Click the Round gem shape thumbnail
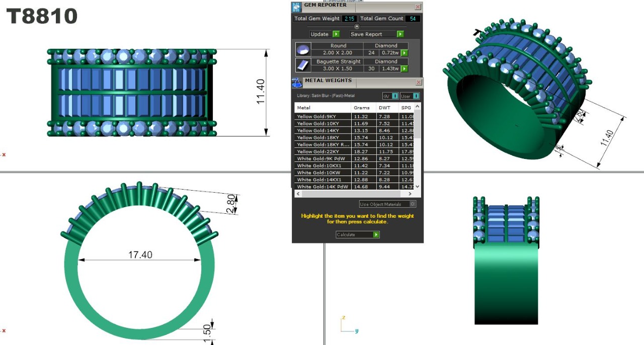The height and width of the screenshot is (345, 644). 302,49
